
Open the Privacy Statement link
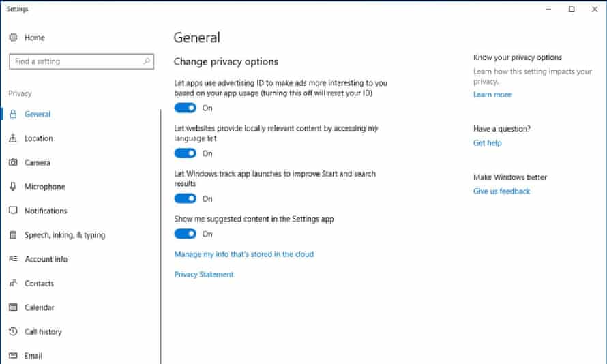point(204,275)
